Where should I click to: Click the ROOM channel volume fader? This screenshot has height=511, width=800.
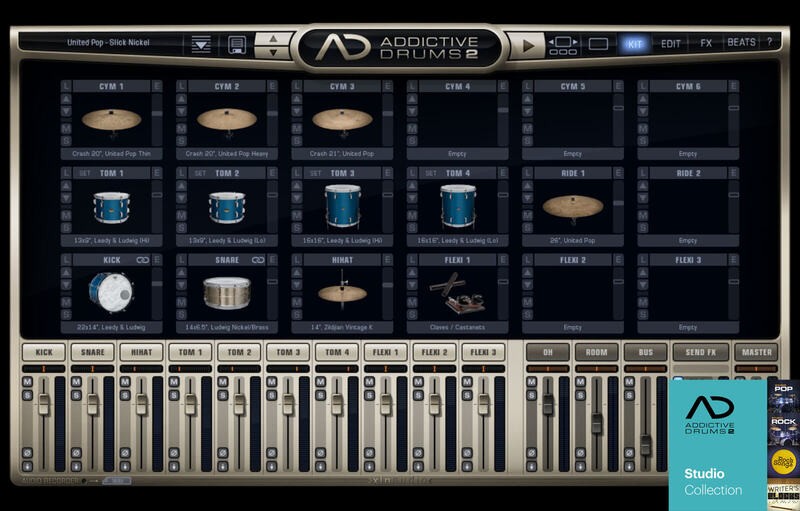click(x=596, y=423)
